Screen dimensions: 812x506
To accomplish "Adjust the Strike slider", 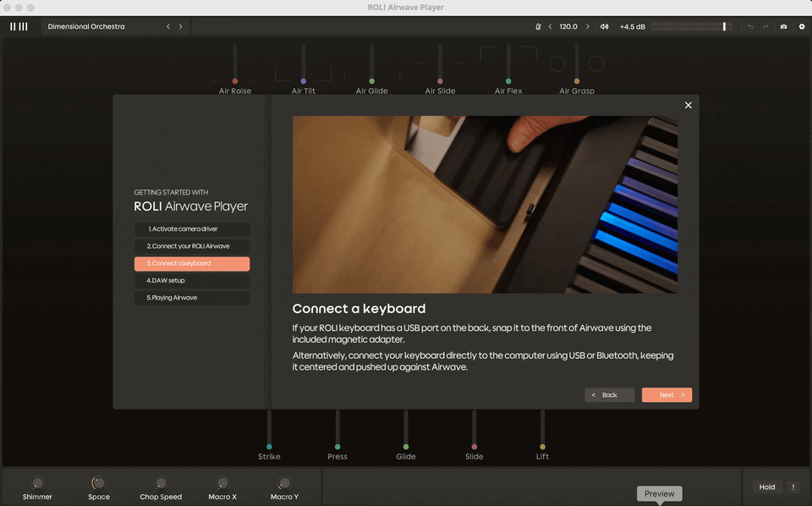I will pyautogui.click(x=269, y=430).
